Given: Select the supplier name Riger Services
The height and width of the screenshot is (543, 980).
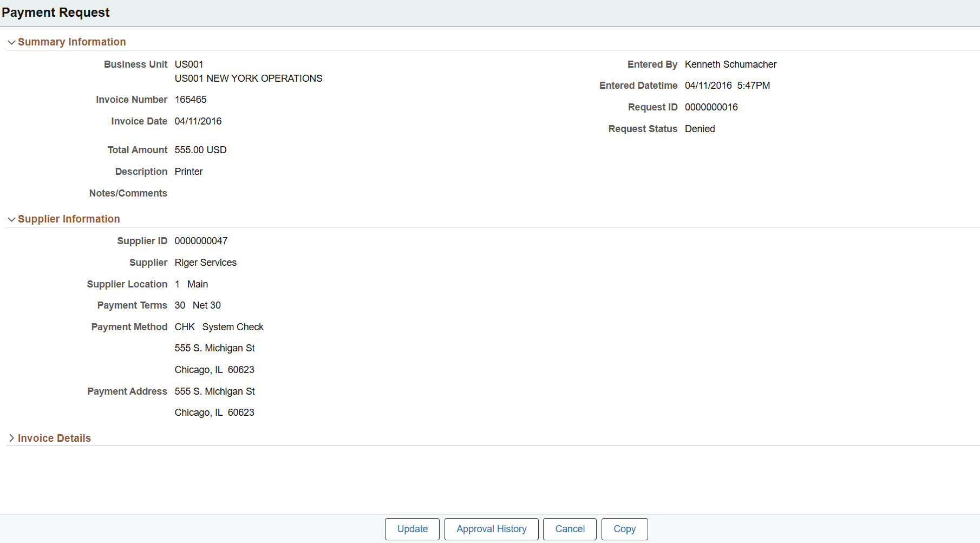Looking at the screenshot, I should [x=206, y=263].
